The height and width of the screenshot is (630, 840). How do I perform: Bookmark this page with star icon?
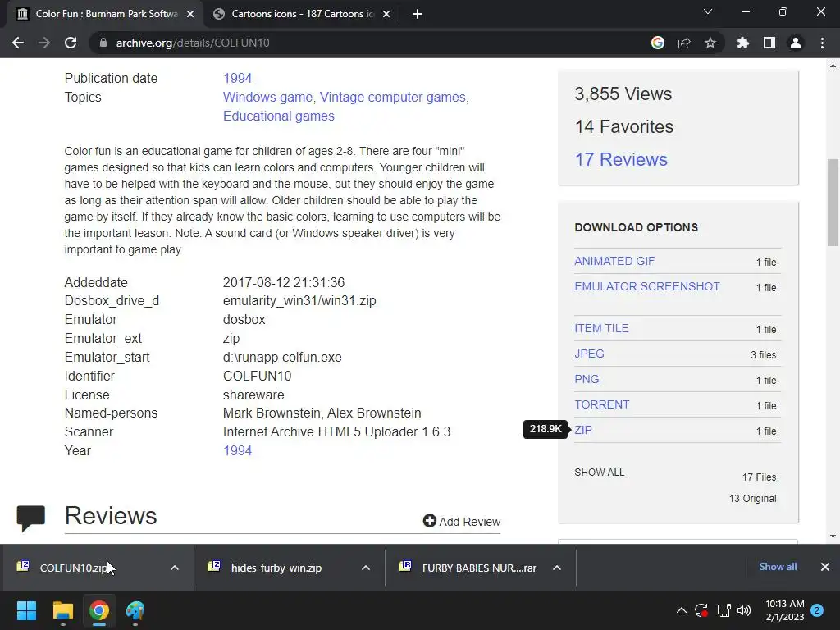tap(710, 43)
